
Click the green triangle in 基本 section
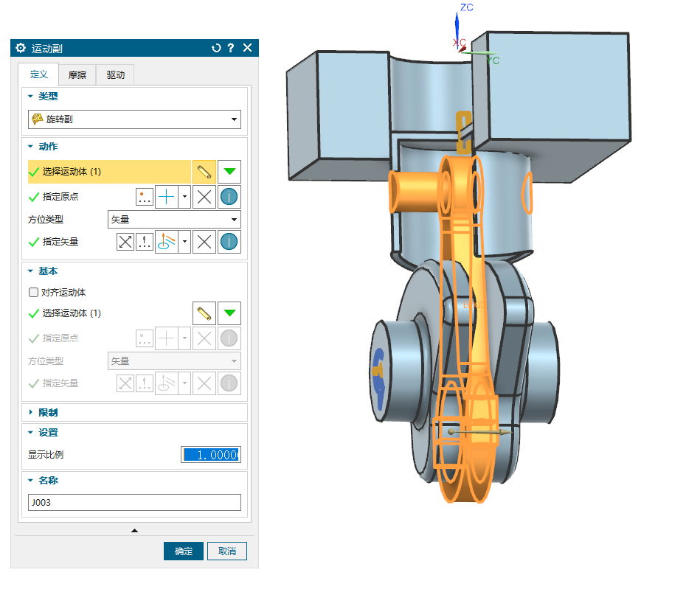[229, 313]
